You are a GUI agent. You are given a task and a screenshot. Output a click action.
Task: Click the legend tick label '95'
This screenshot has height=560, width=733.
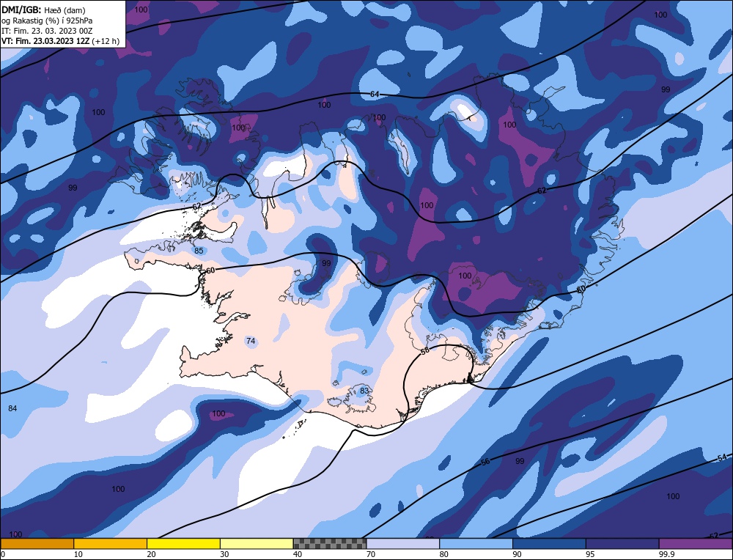coord(590,554)
